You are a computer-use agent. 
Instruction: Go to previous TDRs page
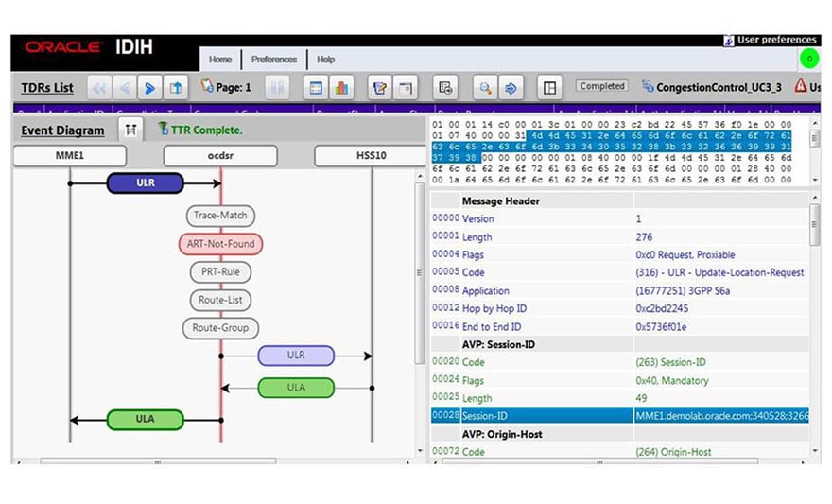tap(125, 88)
